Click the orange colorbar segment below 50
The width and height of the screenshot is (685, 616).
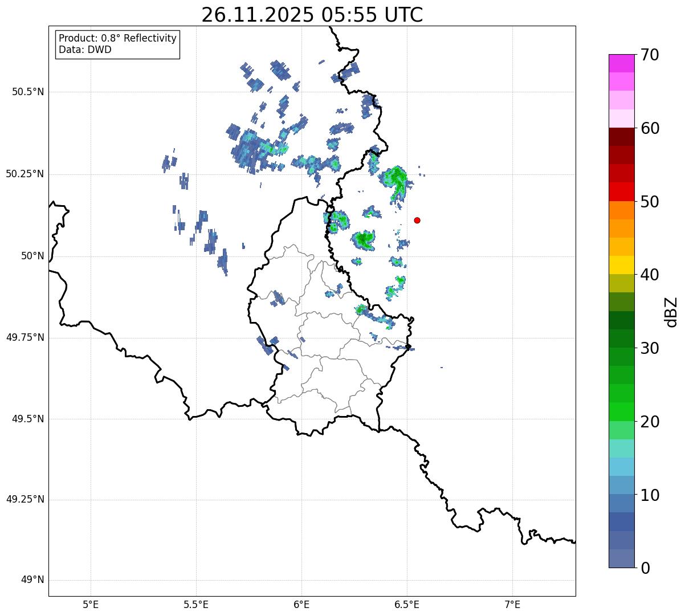pyautogui.click(x=622, y=210)
